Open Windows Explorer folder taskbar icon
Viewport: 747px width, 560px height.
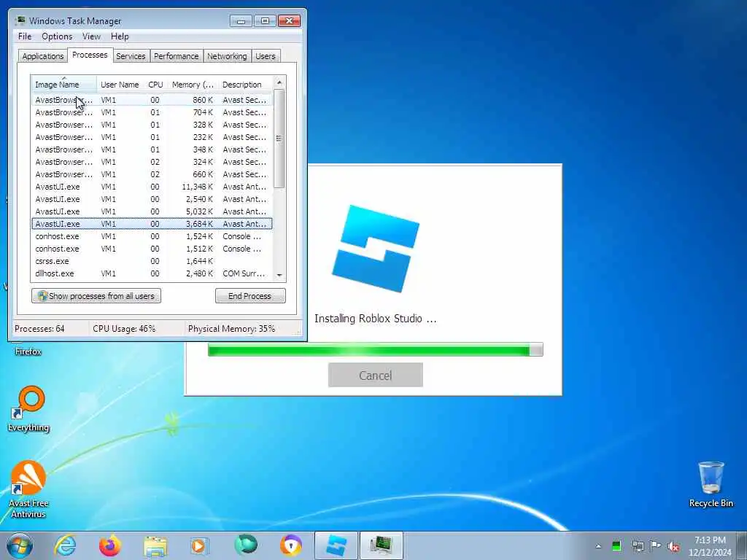(155, 546)
